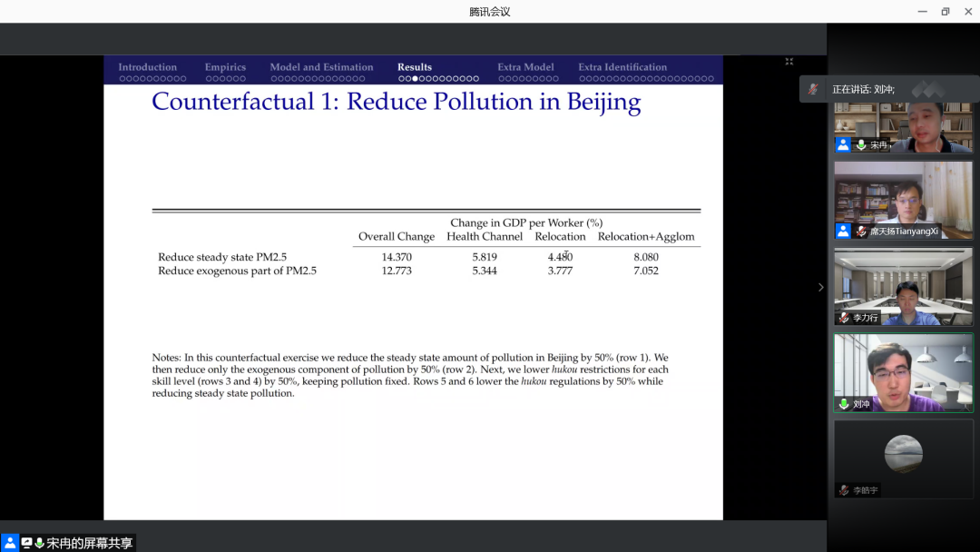Jump to the Extra Model slide section
This screenshot has width=980, height=552.
[x=525, y=67]
